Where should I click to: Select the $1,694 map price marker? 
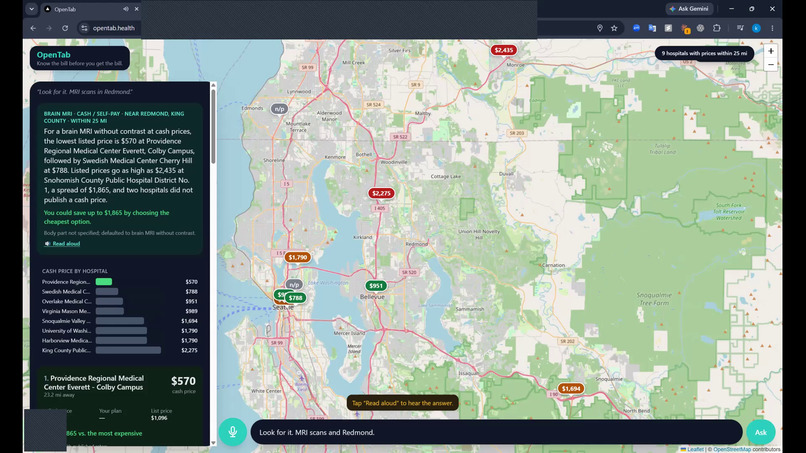571,389
